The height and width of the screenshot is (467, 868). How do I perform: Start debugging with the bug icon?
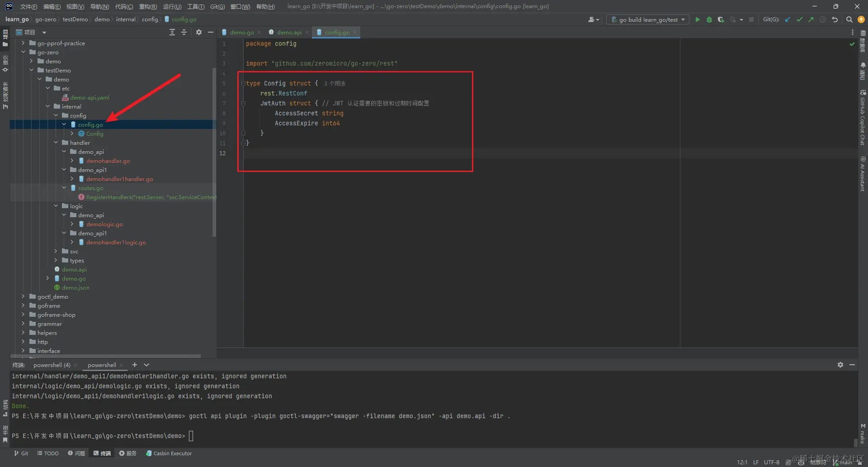coord(709,19)
